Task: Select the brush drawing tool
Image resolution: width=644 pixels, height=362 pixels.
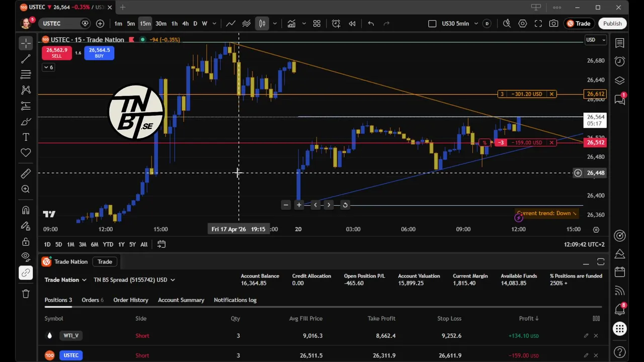Action: pos(26,122)
